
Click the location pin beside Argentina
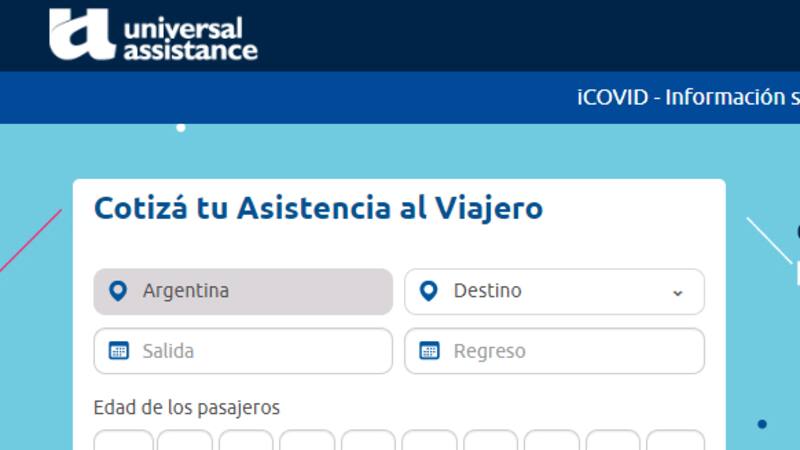(x=118, y=291)
